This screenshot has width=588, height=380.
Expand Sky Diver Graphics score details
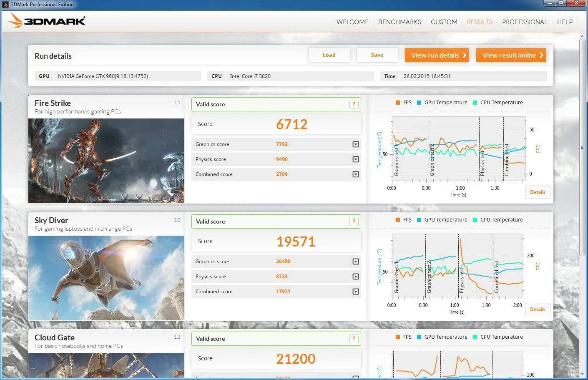coord(356,262)
